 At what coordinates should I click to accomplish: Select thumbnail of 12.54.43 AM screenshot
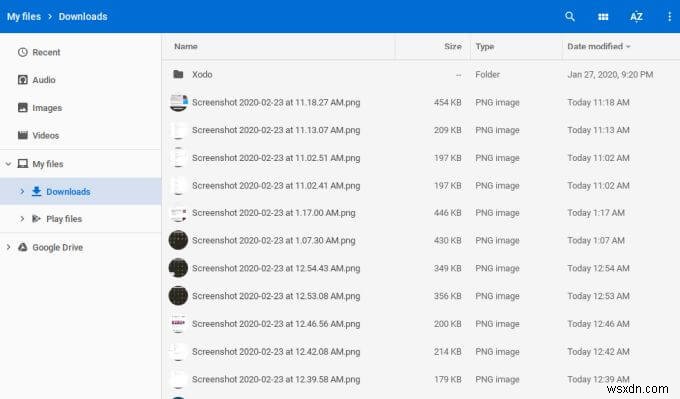(178, 268)
